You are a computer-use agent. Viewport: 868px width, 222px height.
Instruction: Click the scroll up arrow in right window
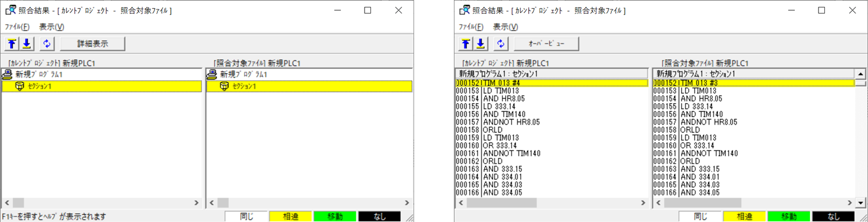click(x=860, y=74)
